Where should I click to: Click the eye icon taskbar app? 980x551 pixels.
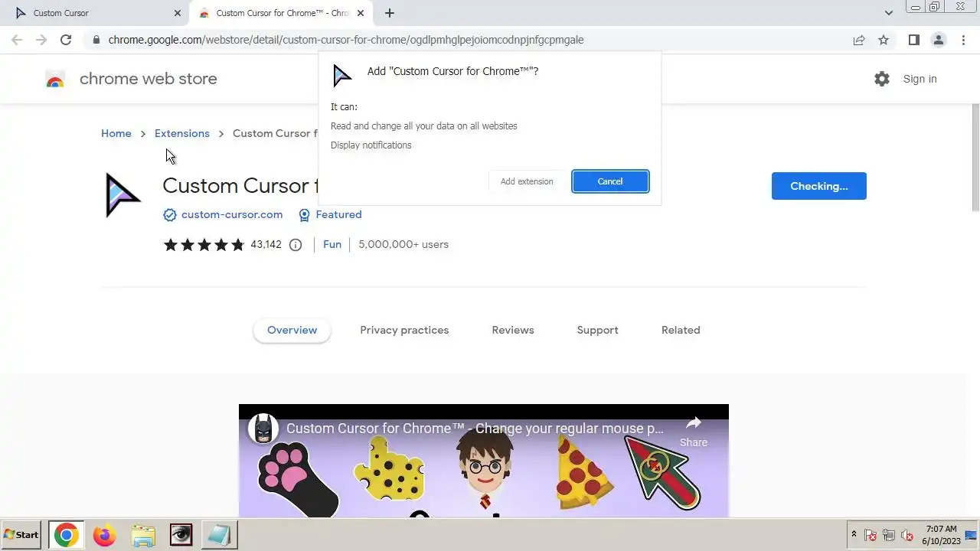181,535
